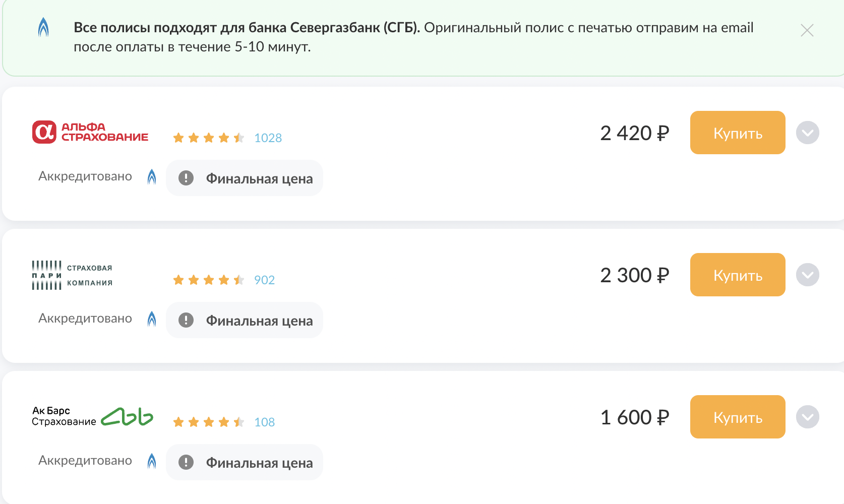The height and width of the screenshot is (504, 844).
Task: Click the ПАРИ страховая компания logo
Action: (x=72, y=275)
